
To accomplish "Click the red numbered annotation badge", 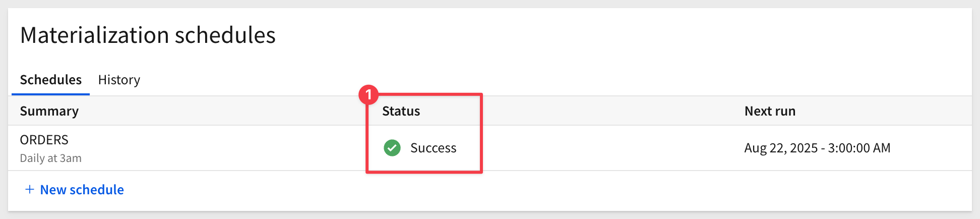I will click(x=369, y=94).
